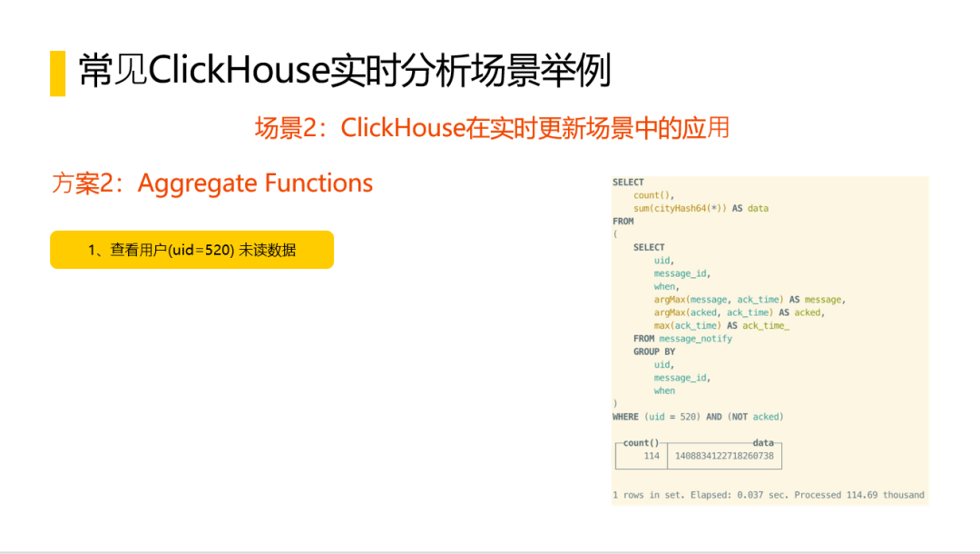Viewport: 980px width, 554px height.
Task: Click the top SELECT keyword in code
Action: (628, 182)
